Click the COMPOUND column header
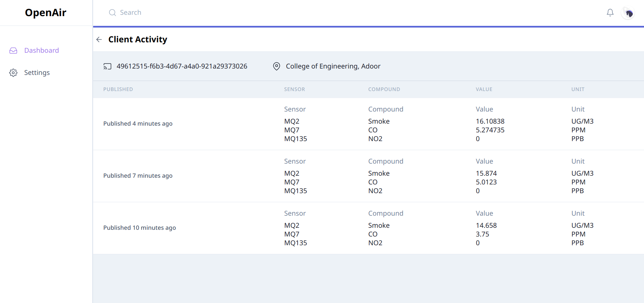This screenshot has height=303, width=644. click(384, 89)
